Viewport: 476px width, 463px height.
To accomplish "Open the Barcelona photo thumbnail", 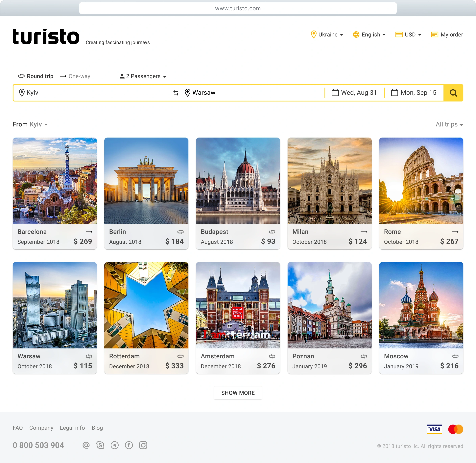I will coord(55,181).
